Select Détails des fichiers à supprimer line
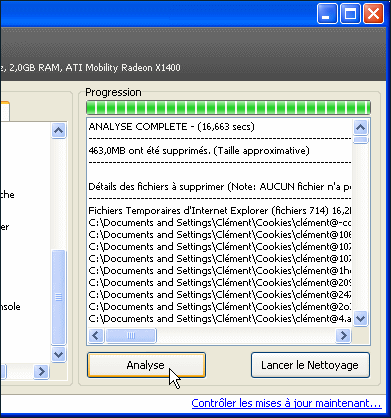The width and height of the screenshot is (391, 418). click(x=220, y=187)
